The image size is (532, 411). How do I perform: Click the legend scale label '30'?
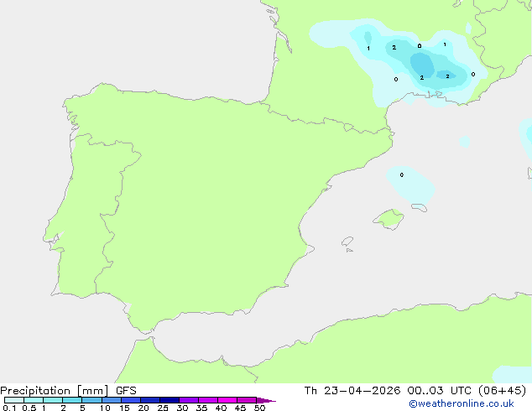click(182, 408)
